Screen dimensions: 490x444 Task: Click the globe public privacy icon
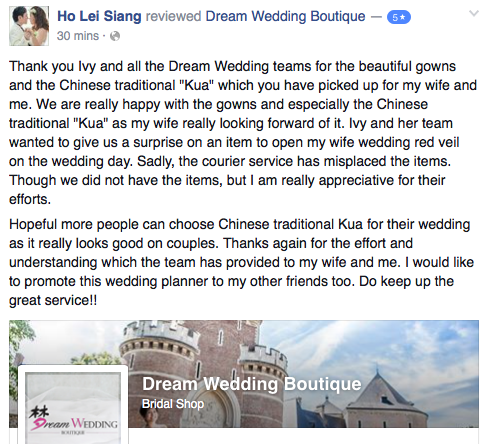coord(115,36)
